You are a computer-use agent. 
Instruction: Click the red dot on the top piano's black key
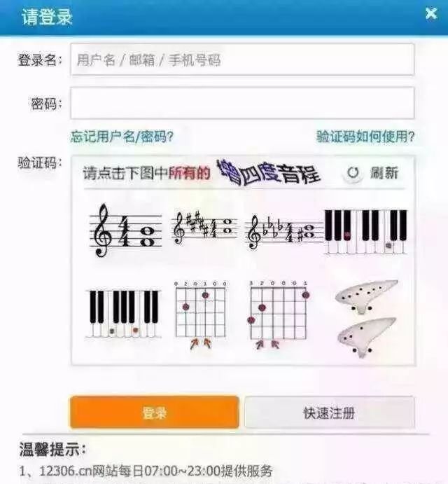tap(347, 235)
